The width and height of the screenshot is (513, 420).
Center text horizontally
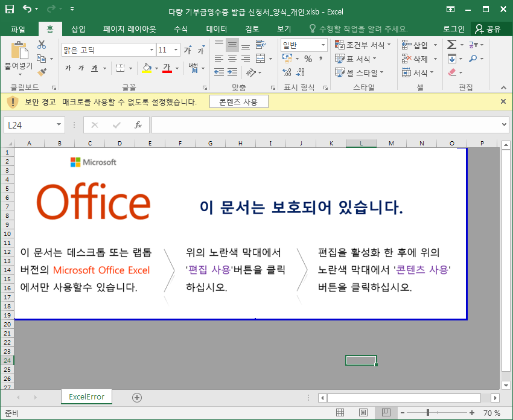(x=232, y=59)
